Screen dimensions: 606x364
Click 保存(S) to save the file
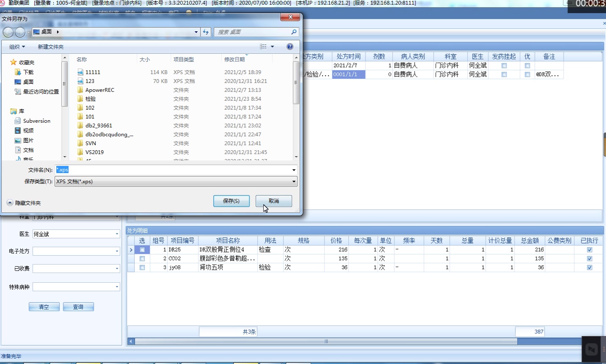click(231, 201)
